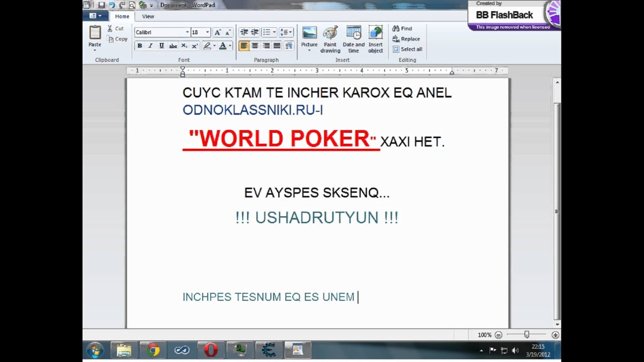Viewport: 644px width, 362px height.
Task: Open Opera browser from taskbar
Action: [x=211, y=350]
